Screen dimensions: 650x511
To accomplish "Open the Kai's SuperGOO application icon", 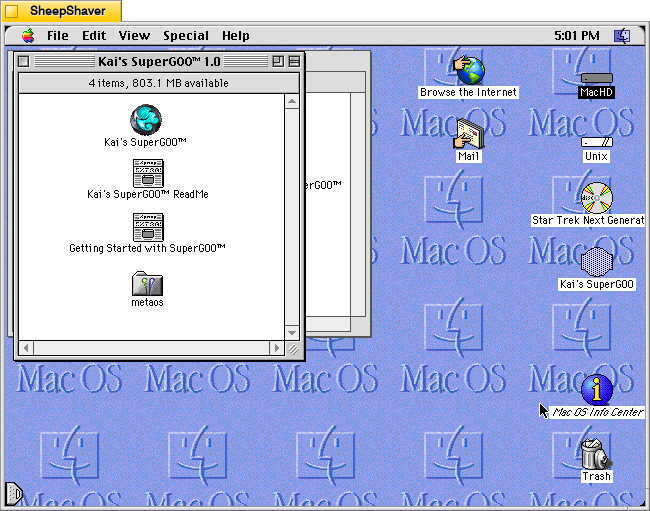I will tap(146, 120).
